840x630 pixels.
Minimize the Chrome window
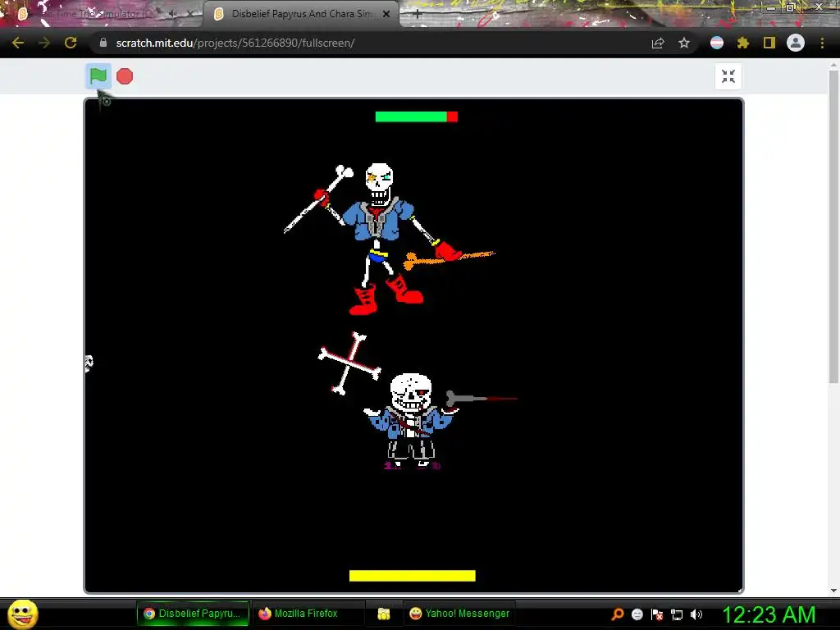click(771, 8)
